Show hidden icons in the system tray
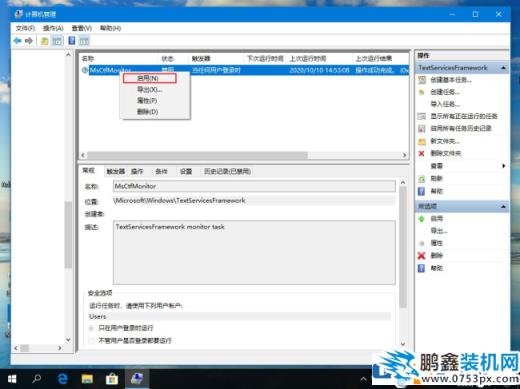 (363, 379)
